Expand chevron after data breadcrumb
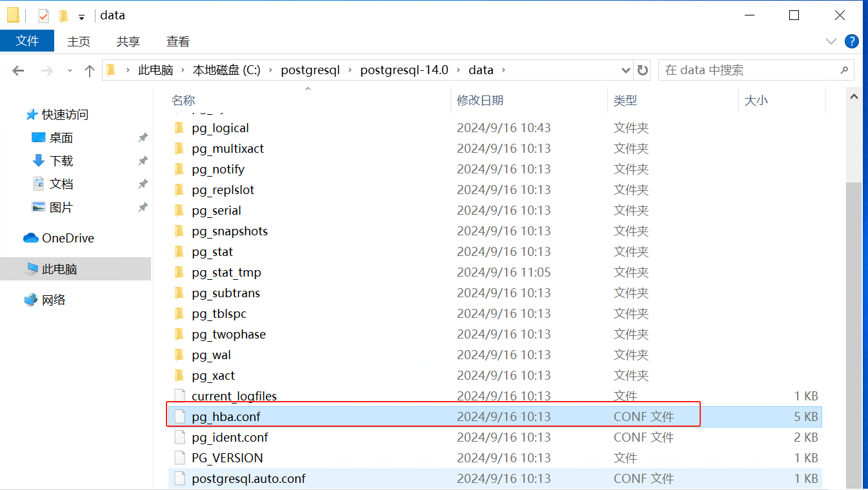The height and width of the screenshot is (490, 868). click(504, 70)
